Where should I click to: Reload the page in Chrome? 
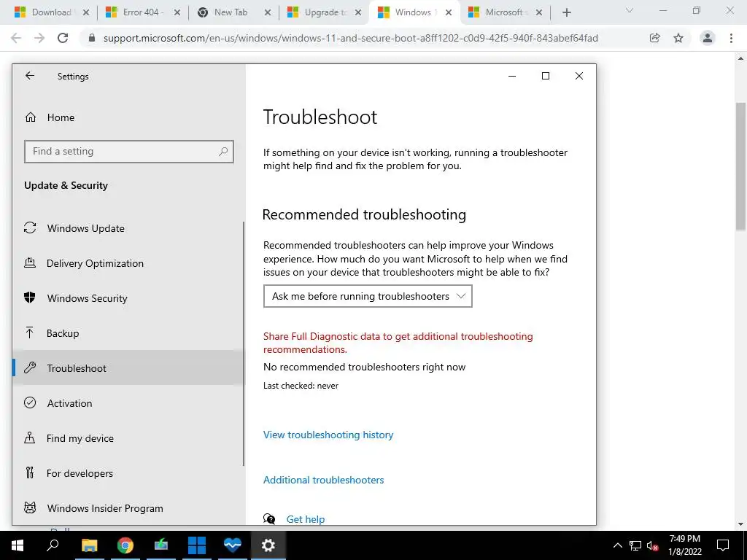click(x=63, y=38)
